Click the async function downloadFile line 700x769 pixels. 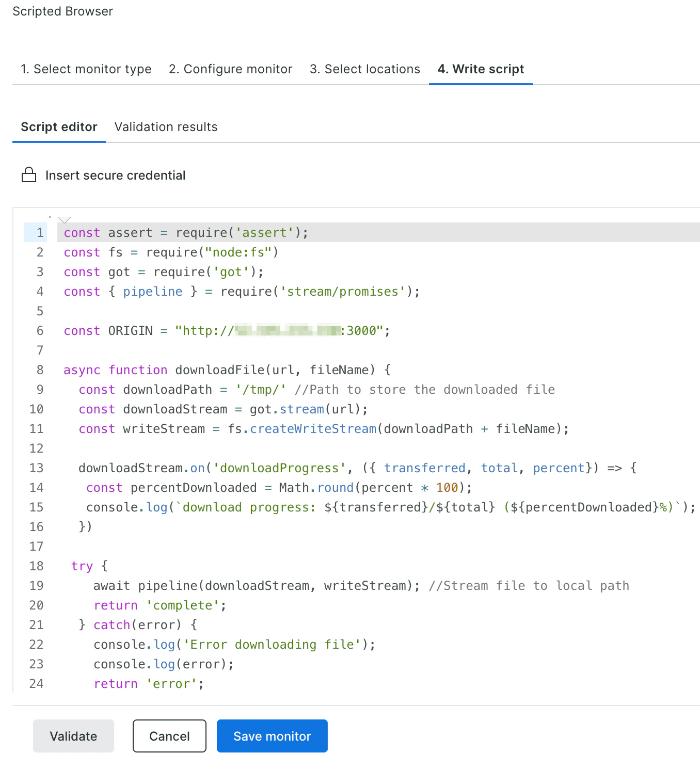227,370
